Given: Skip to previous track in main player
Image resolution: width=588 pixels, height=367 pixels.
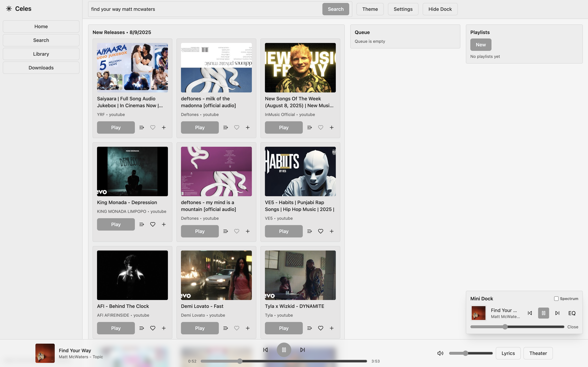Looking at the screenshot, I should point(265,350).
